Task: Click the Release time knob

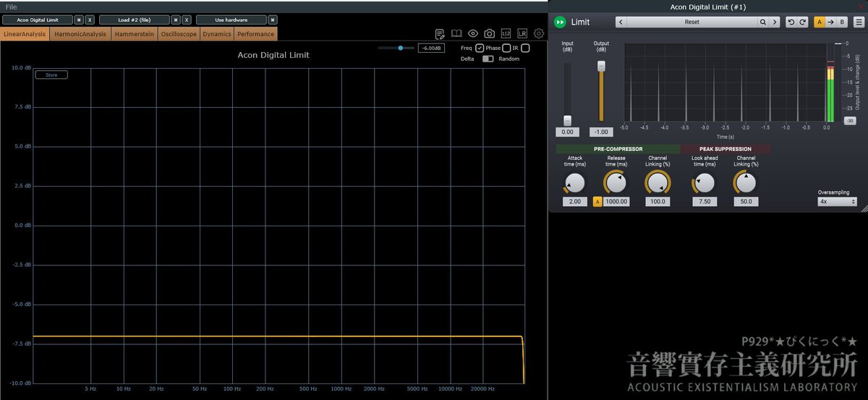Action: (616, 183)
